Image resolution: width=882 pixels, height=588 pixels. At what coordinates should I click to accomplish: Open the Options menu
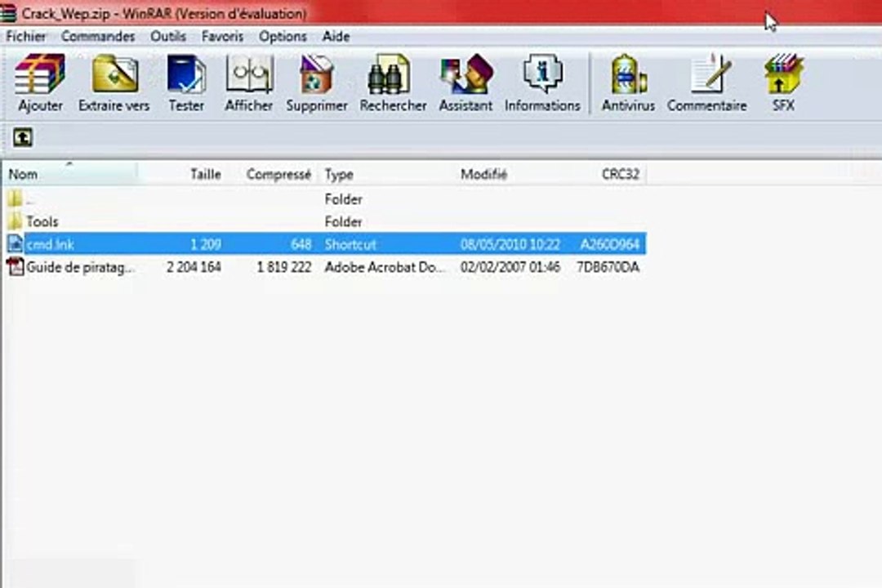283,37
